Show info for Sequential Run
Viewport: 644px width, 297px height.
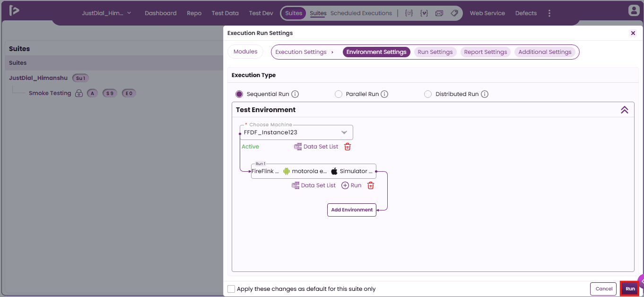295,94
